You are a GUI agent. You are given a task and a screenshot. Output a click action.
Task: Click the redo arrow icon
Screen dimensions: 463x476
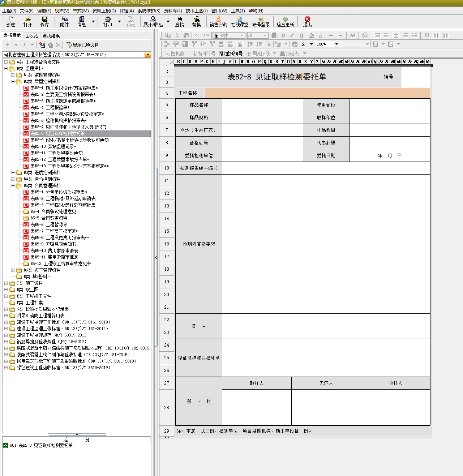206,35
